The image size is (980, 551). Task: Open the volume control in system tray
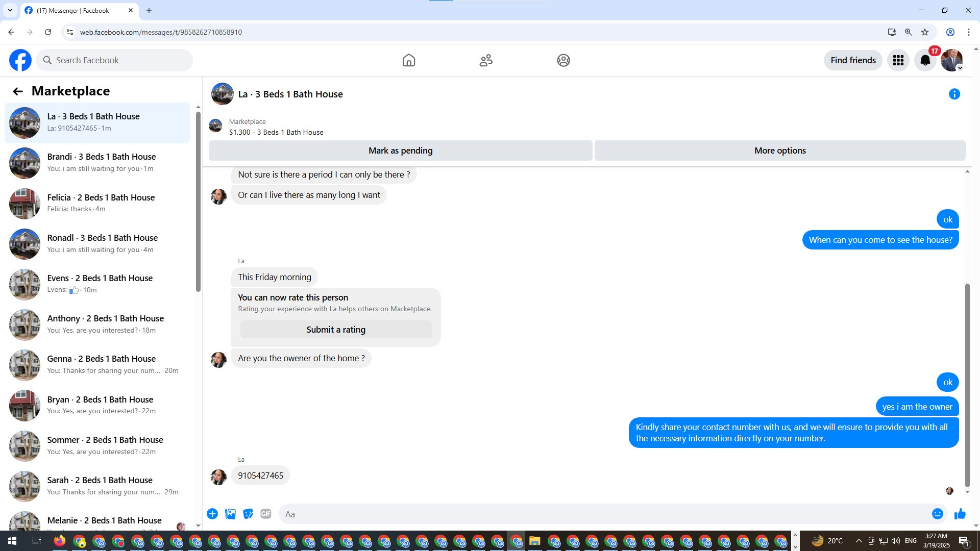click(896, 541)
